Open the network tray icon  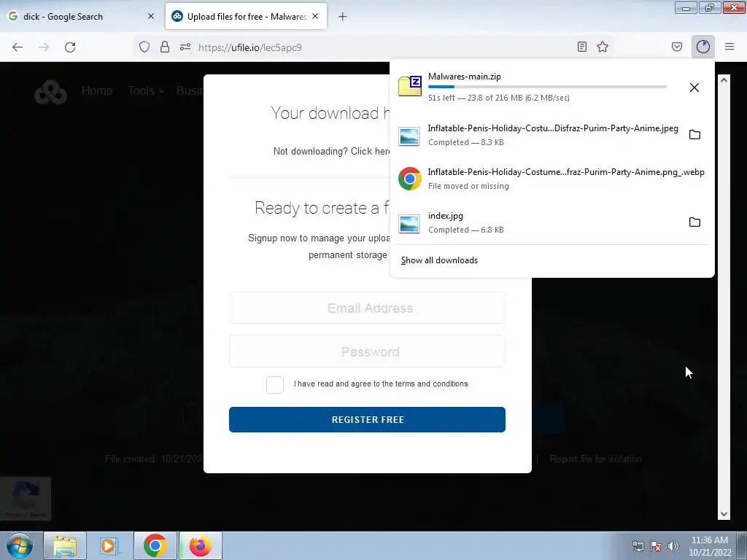pyautogui.click(x=638, y=546)
